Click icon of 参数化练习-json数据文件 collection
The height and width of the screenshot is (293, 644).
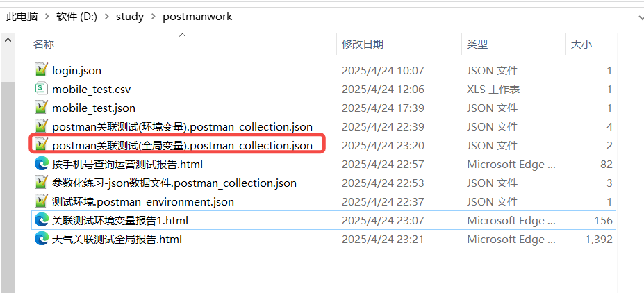point(41,183)
